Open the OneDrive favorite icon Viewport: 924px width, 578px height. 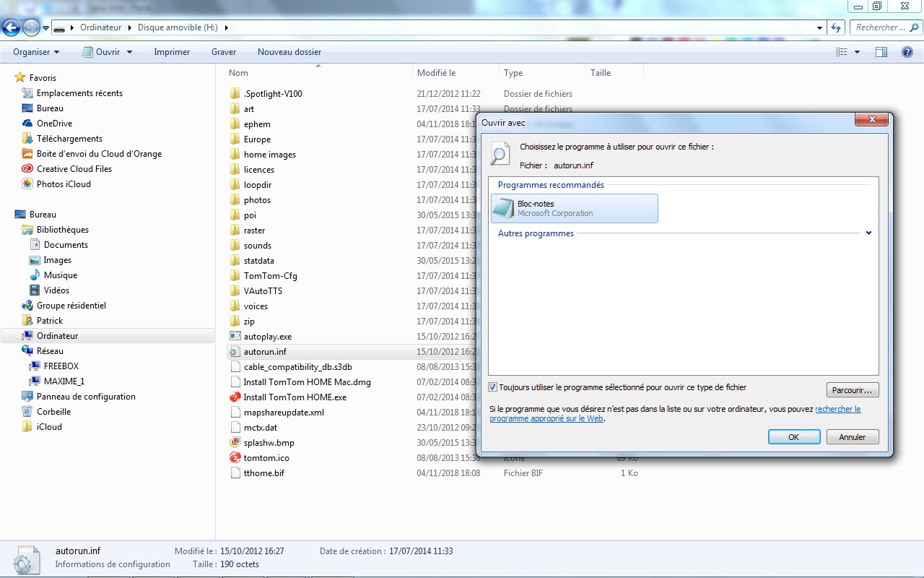27,124
